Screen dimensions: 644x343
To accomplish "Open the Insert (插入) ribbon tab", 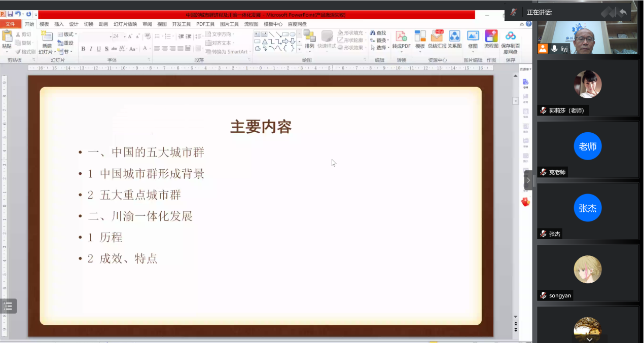I will tap(59, 24).
